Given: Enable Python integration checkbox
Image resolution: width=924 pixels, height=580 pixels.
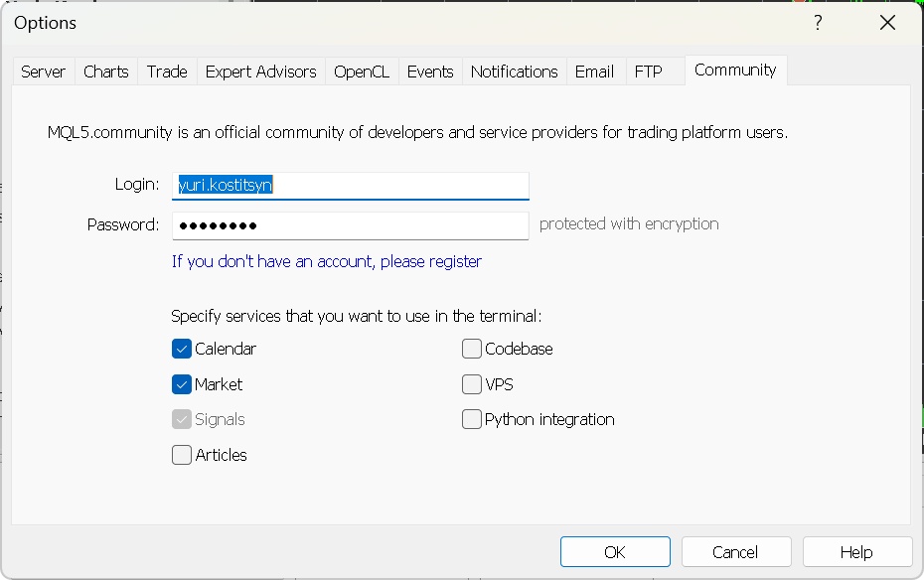Looking at the screenshot, I should tap(471, 419).
